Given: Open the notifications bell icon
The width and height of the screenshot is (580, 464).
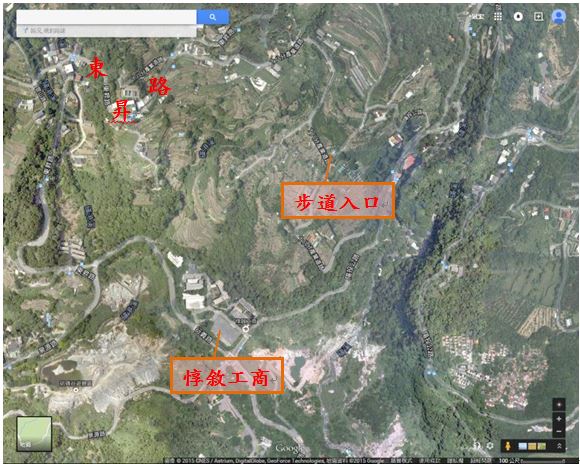Looking at the screenshot, I should (x=518, y=16).
